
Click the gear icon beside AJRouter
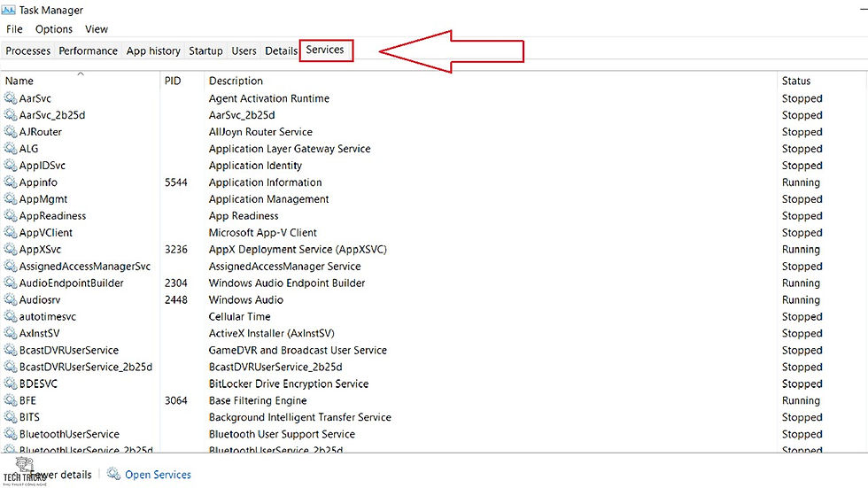click(x=11, y=132)
